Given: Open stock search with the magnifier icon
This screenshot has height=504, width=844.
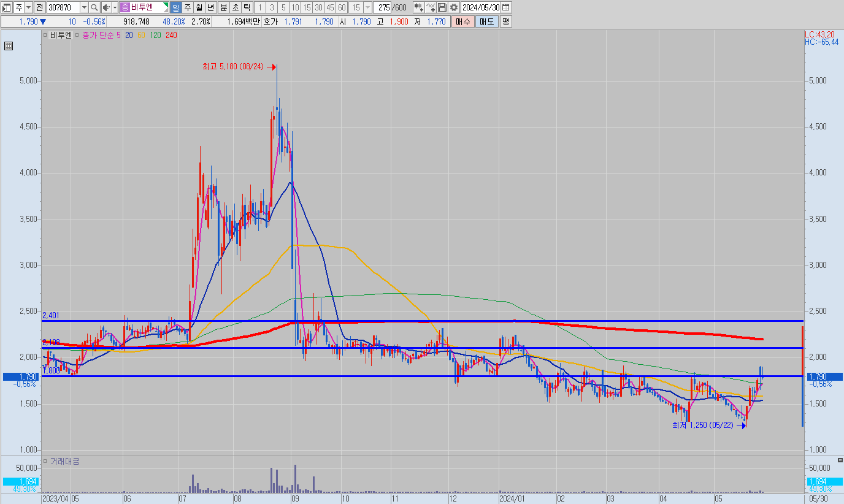Looking at the screenshot, I should tap(94, 7).
